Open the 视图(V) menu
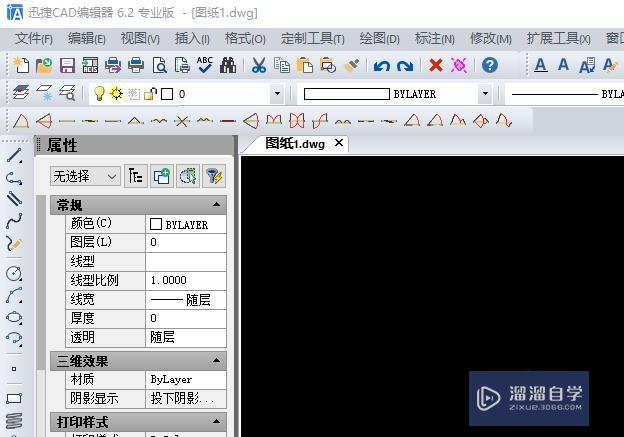This screenshot has height=437, width=624. [140, 39]
